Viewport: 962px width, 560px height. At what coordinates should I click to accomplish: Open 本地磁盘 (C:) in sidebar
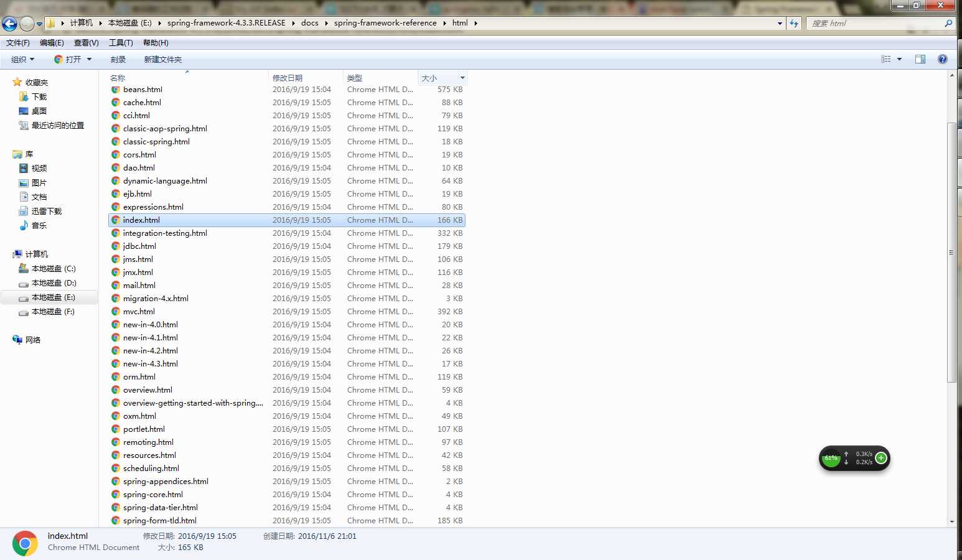47,268
